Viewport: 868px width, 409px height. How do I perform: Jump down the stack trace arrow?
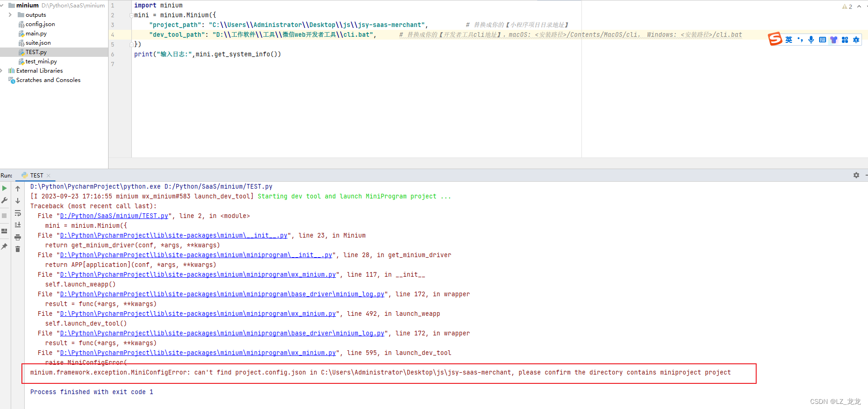[x=18, y=201]
